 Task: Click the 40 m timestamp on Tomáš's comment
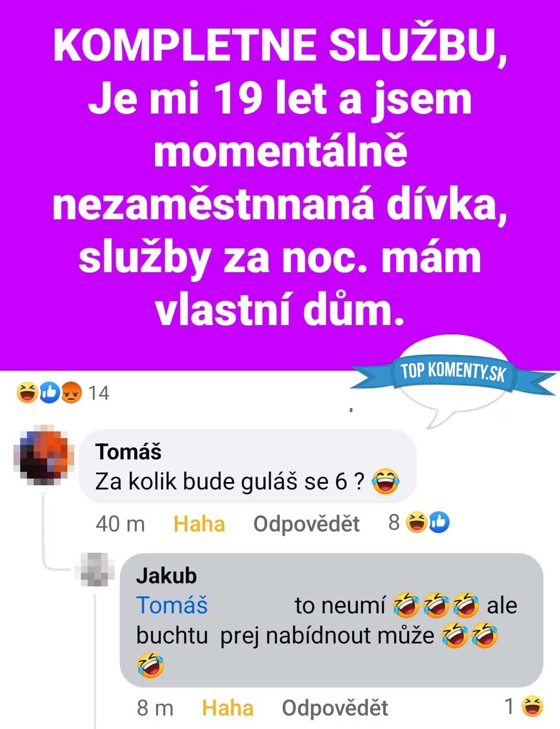[120, 524]
